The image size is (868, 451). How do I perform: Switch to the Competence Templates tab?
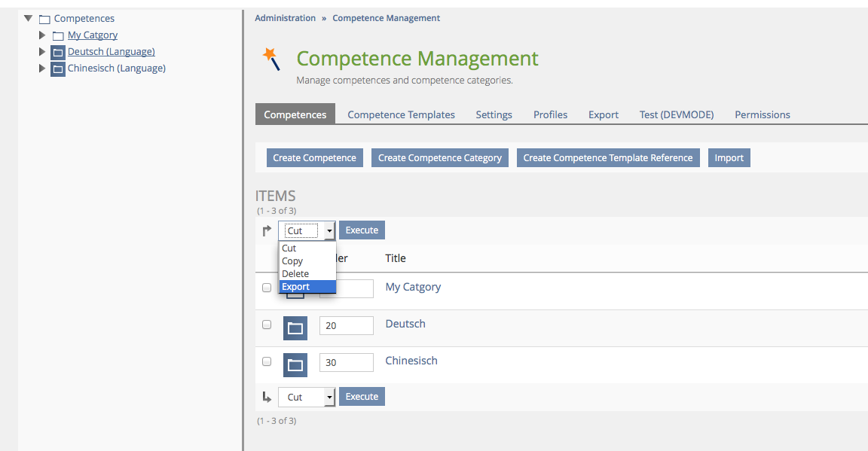pos(401,114)
